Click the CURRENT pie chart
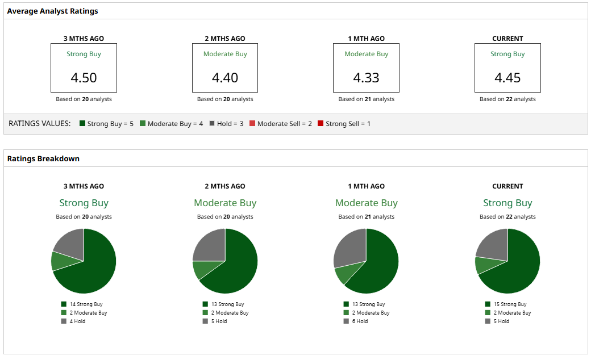 (x=507, y=261)
